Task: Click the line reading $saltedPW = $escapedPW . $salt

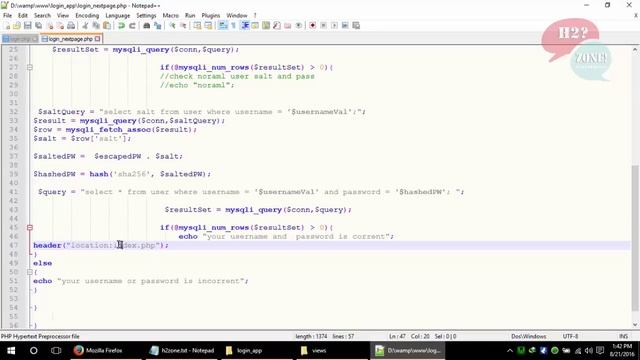Action: 108,156
